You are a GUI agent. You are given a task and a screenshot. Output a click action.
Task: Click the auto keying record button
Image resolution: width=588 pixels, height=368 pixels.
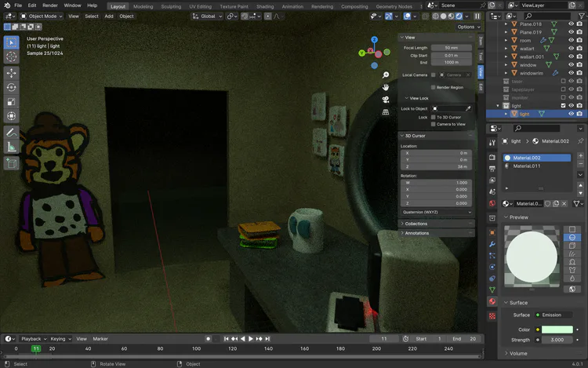[x=208, y=339]
